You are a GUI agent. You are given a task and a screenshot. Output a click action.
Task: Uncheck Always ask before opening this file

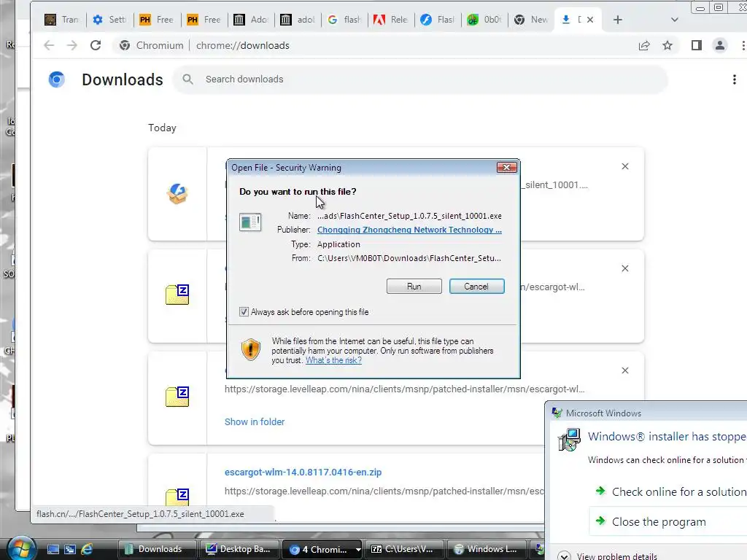244,312
